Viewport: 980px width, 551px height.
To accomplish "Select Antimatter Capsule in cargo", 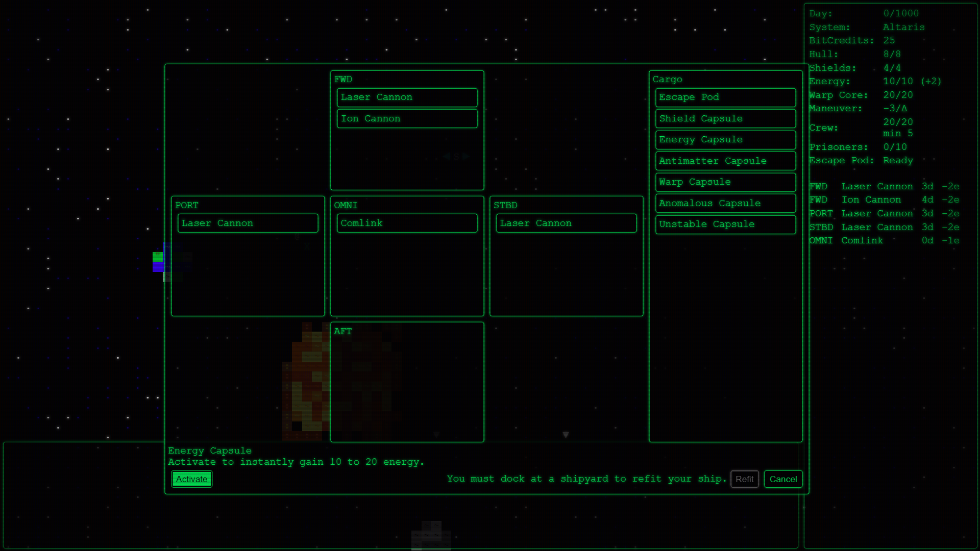I will click(x=725, y=161).
